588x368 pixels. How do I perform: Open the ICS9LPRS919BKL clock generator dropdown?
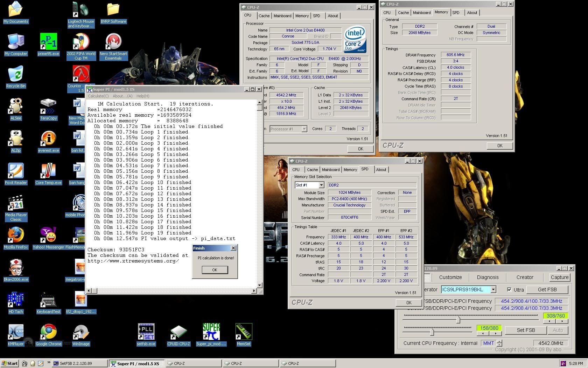(493, 289)
